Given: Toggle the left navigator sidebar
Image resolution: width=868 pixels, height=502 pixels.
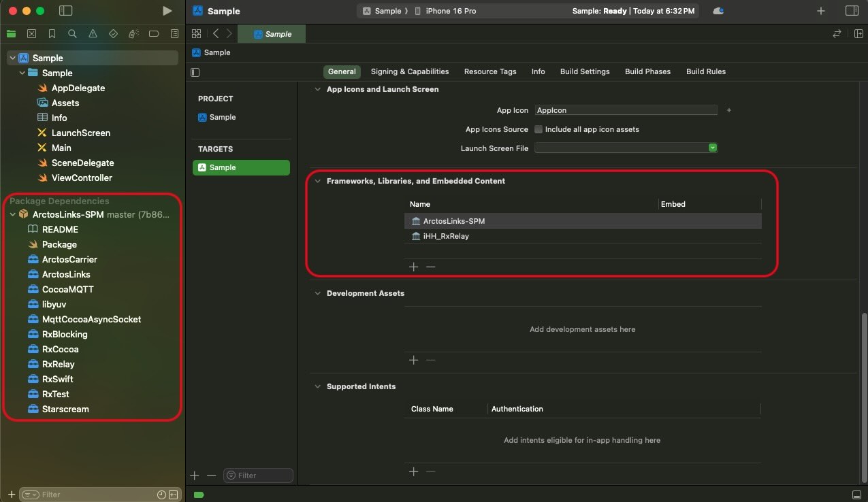Looking at the screenshot, I should 65,11.
